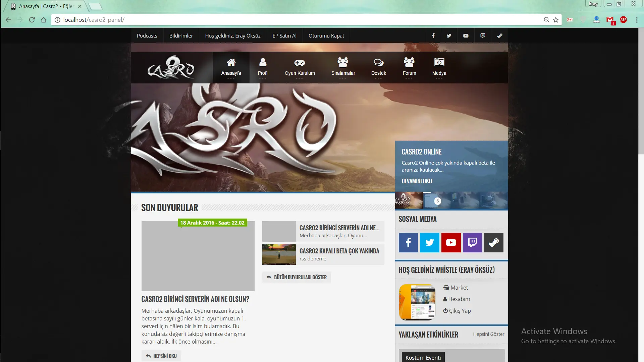Viewport: 644px width, 362px height.
Task: Open Twitch link in top bar
Action: pyautogui.click(x=483, y=36)
